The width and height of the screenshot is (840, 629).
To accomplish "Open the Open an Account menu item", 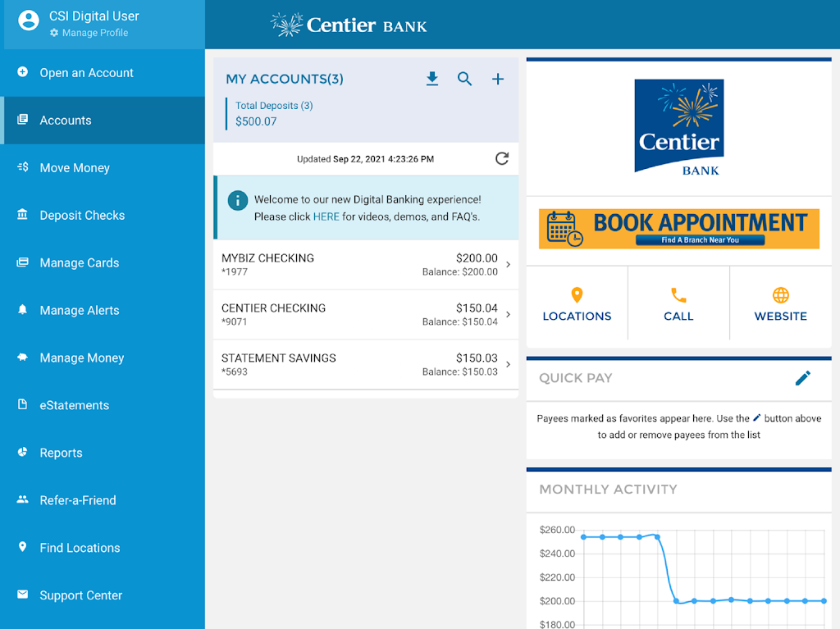I will click(103, 73).
